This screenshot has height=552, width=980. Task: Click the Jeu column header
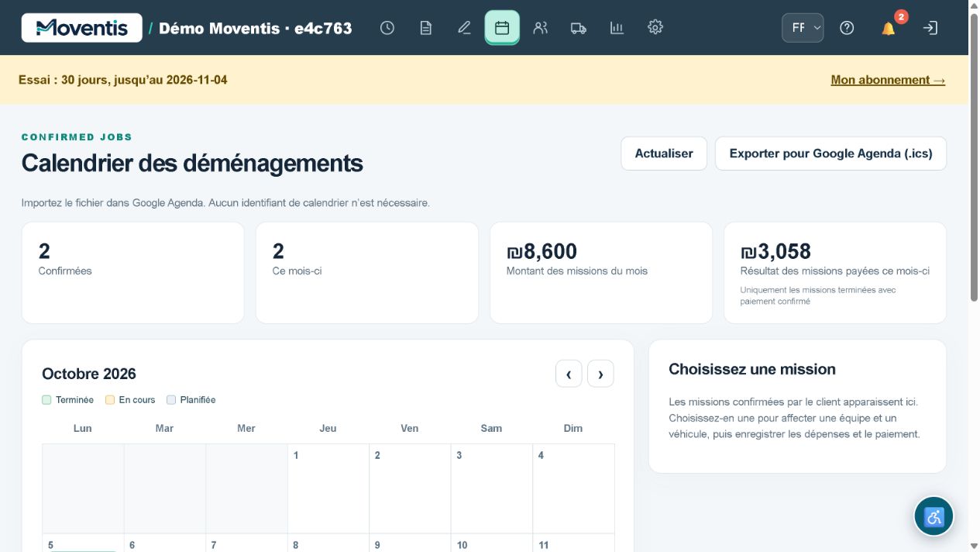pyautogui.click(x=328, y=428)
